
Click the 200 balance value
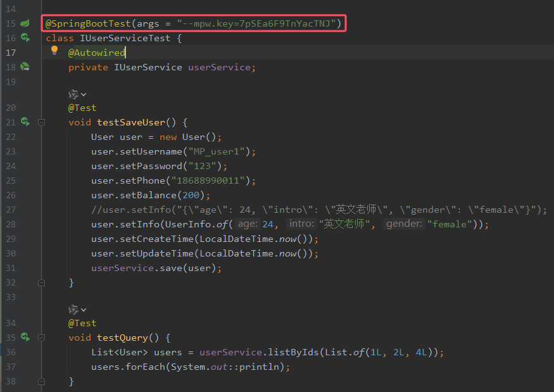click(x=191, y=195)
